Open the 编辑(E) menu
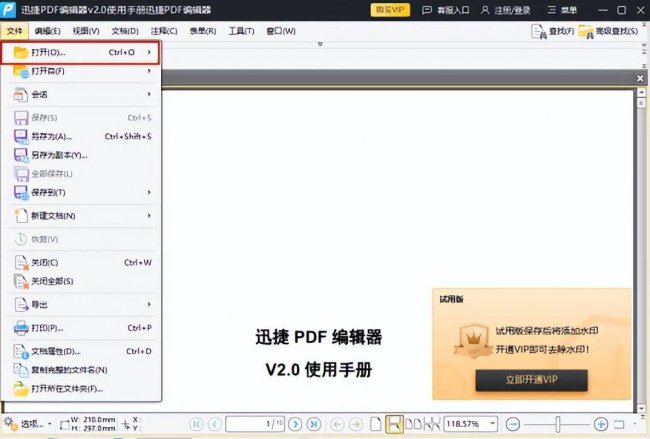650x439 pixels. (x=47, y=31)
